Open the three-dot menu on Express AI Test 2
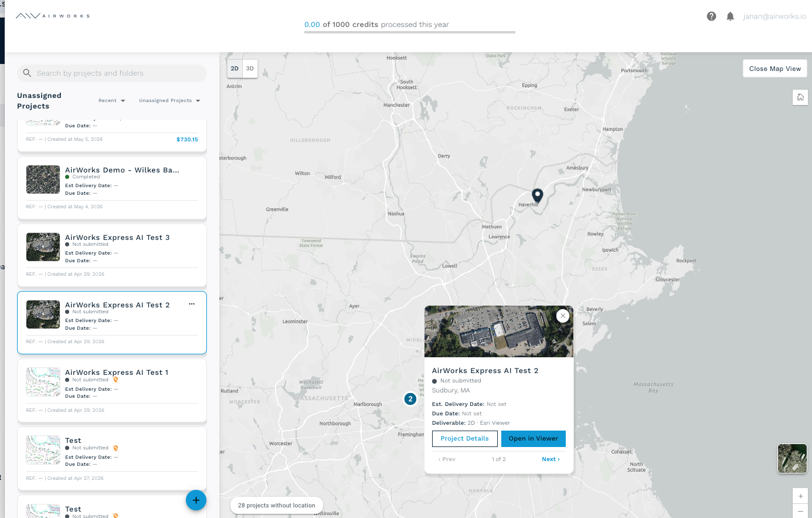 tap(192, 304)
